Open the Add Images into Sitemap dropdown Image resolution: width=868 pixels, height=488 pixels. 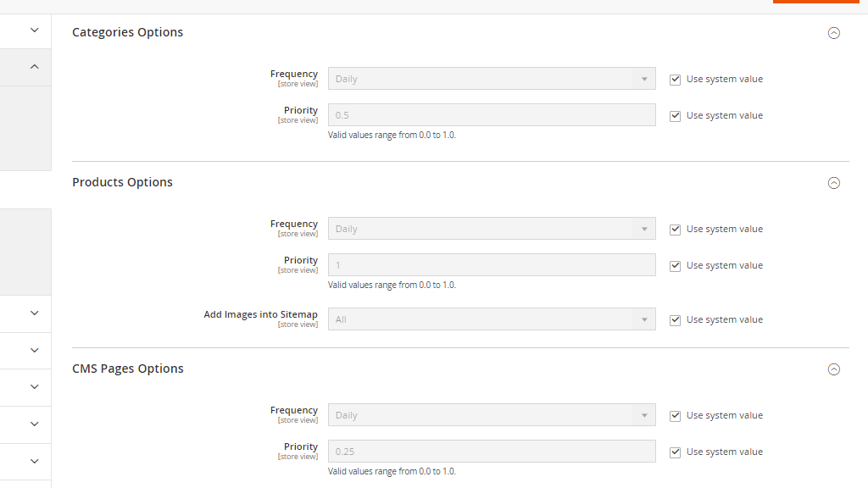[x=492, y=319]
